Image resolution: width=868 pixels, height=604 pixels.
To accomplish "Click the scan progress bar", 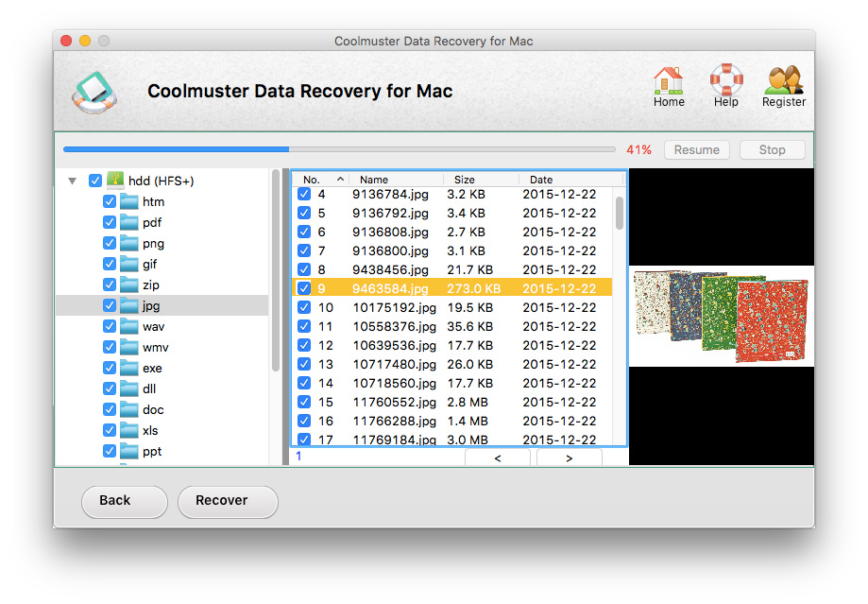I will pos(339,149).
